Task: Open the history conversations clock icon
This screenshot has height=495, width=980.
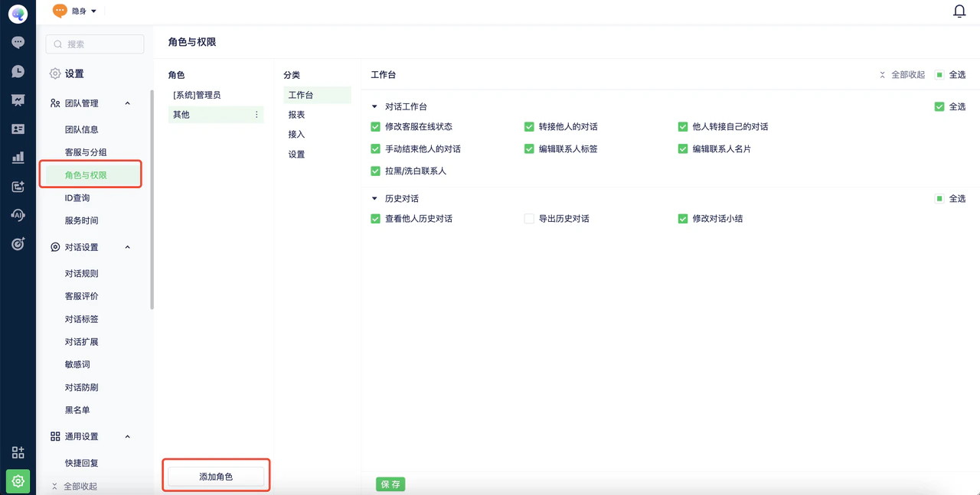Action: point(18,72)
